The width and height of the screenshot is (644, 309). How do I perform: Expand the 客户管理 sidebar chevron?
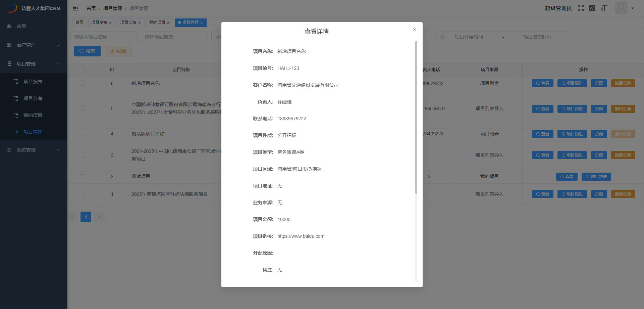click(58, 45)
